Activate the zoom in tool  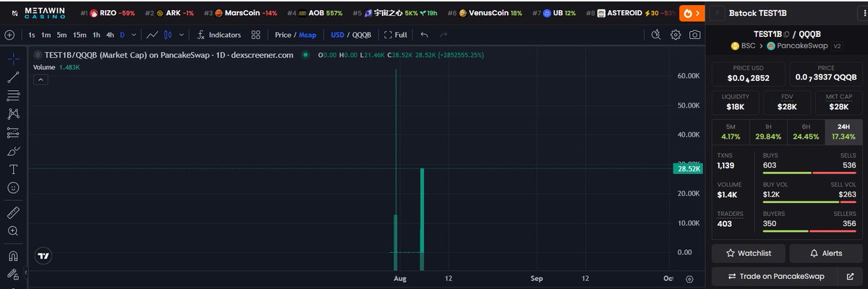tap(13, 231)
